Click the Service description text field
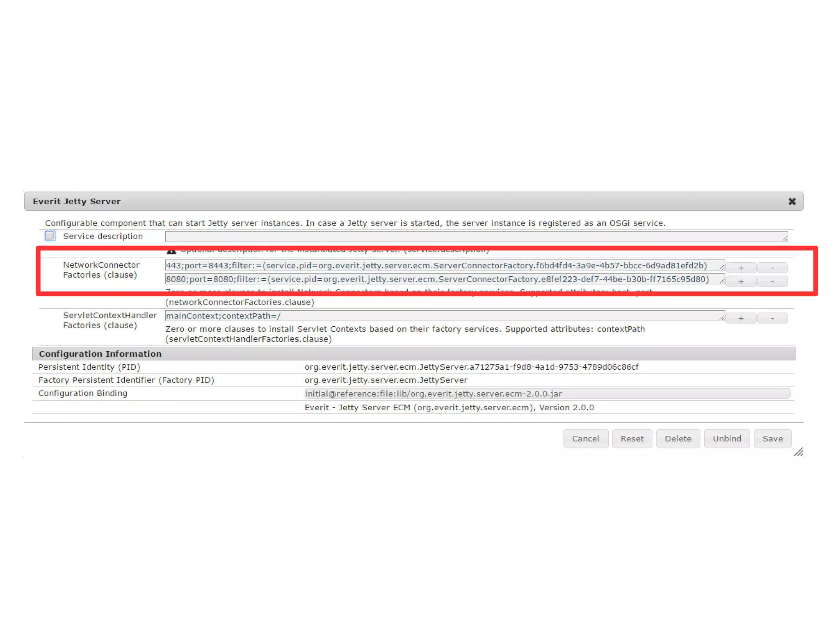The height and width of the screenshot is (630, 840). pos(472,237)
